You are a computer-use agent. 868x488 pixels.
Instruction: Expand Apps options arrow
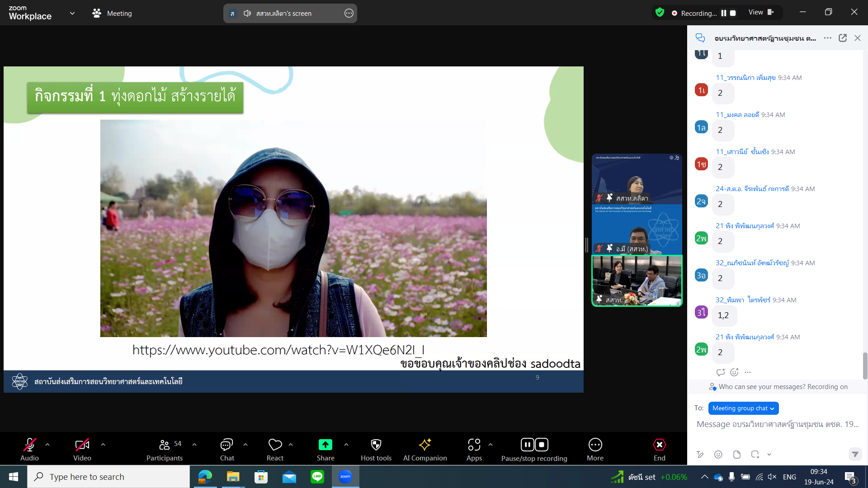click(x=491, y=445)
